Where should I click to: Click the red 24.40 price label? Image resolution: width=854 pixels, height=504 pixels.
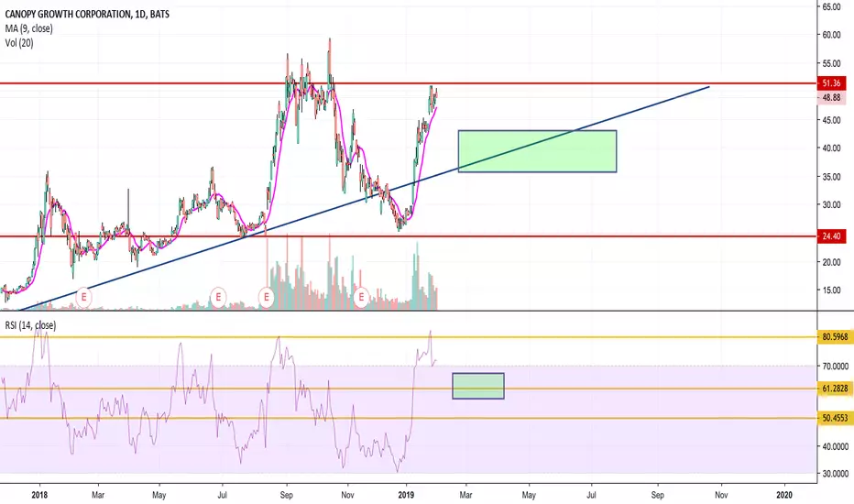coord(831,236)
